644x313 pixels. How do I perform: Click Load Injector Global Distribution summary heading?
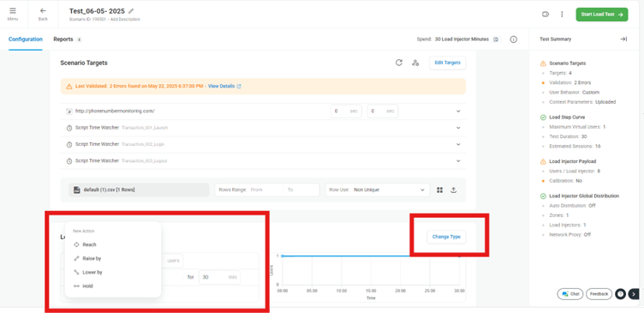tap(584, 196)
